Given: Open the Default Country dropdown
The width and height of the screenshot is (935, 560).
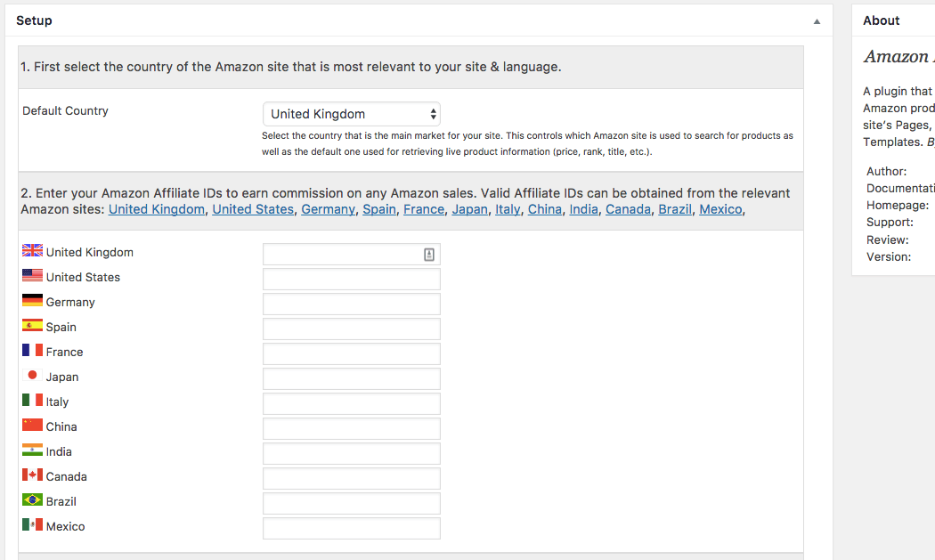Looking at the screenshot, I should (x=351, y=114).
